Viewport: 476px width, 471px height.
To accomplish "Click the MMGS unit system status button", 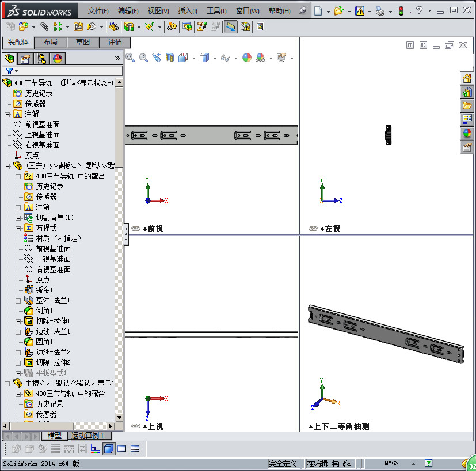I will point(391,463).
